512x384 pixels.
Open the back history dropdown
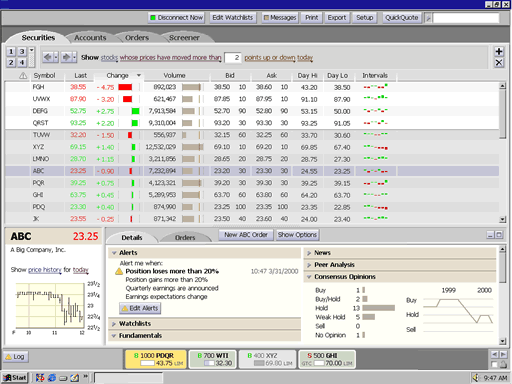coord(56,57)
